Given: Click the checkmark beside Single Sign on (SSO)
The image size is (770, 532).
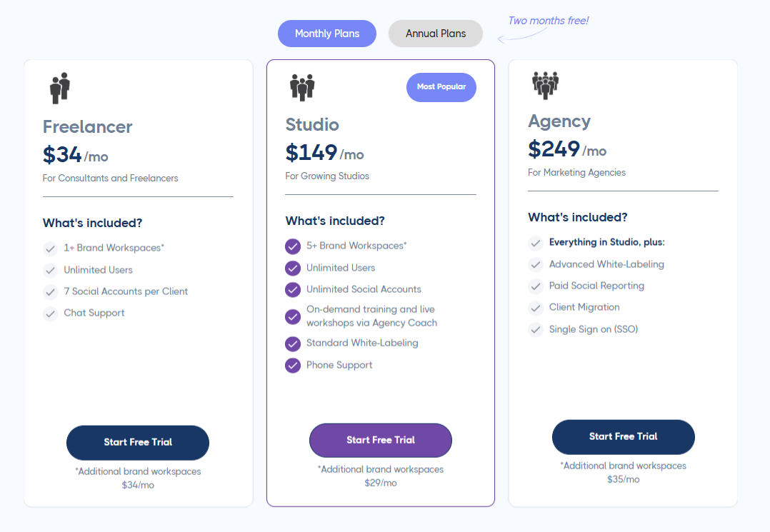Looking at the screenshot, I should (x=536, y=329).
